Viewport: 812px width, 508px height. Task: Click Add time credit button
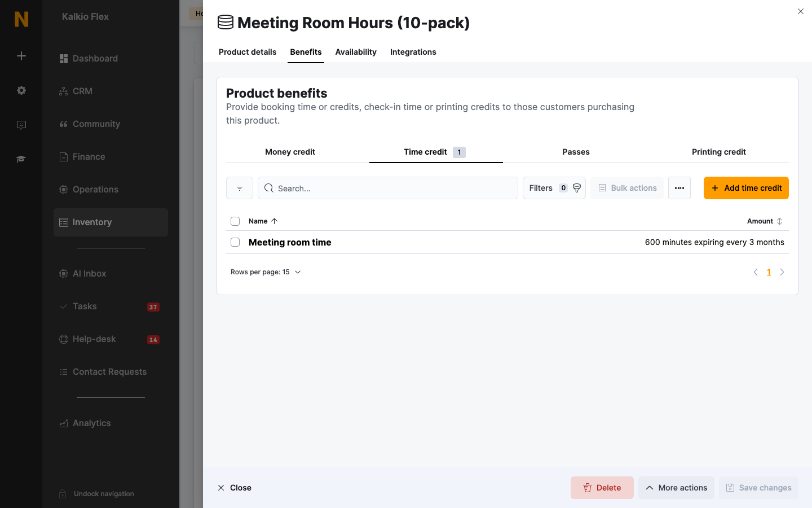pyautogui.click(x=746, y=188)
